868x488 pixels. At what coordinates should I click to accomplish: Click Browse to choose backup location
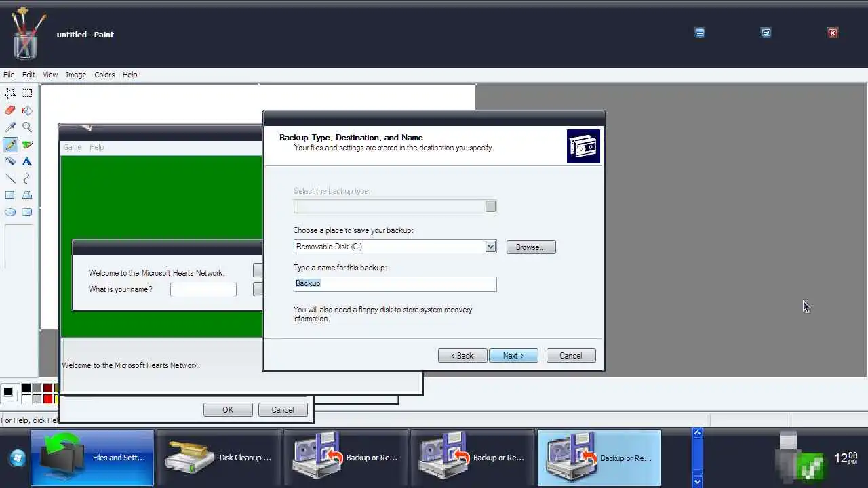pos(531,247)
